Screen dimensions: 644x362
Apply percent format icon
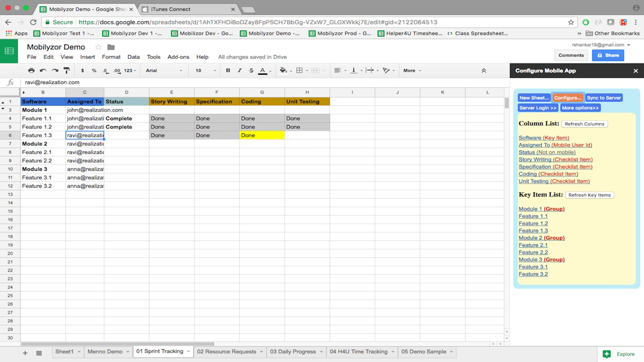(x=94, y=71)
